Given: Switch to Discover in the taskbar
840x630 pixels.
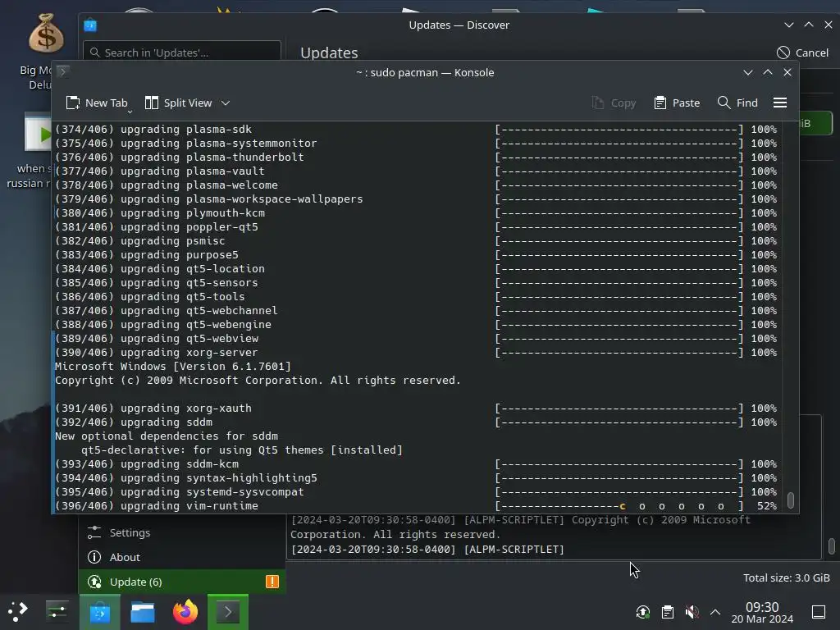Looking at the screenshot, I should pyautogui.click(x=100, y=612).
